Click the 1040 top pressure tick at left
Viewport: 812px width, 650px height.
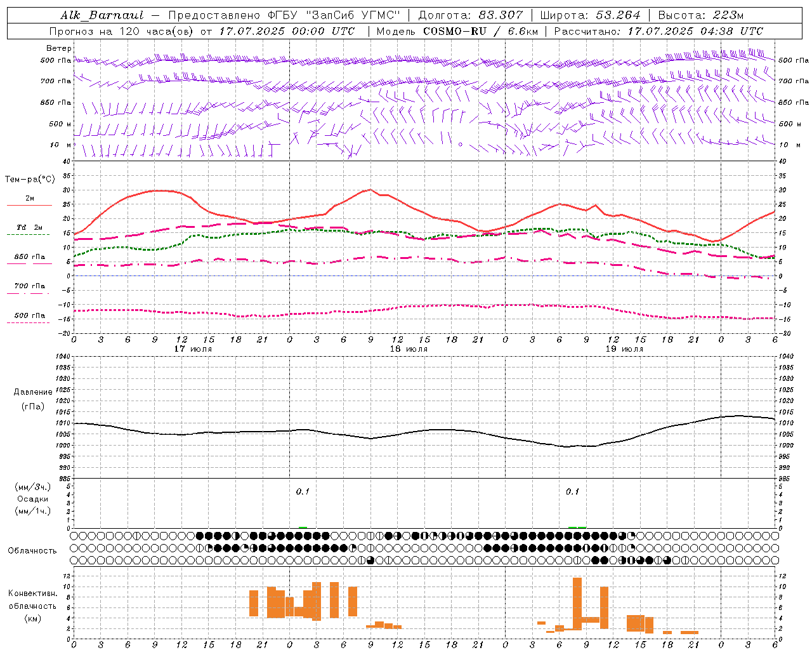(63, 357)
